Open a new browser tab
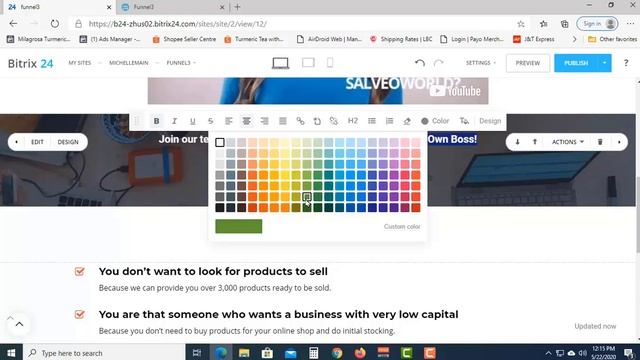 tap(237, 7)
